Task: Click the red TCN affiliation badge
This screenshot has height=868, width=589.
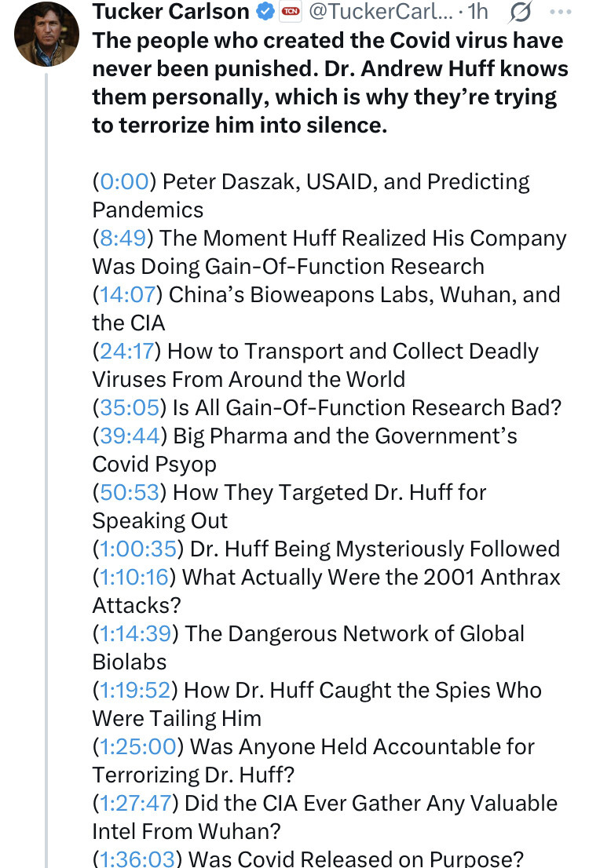Action: pos(291,12)
